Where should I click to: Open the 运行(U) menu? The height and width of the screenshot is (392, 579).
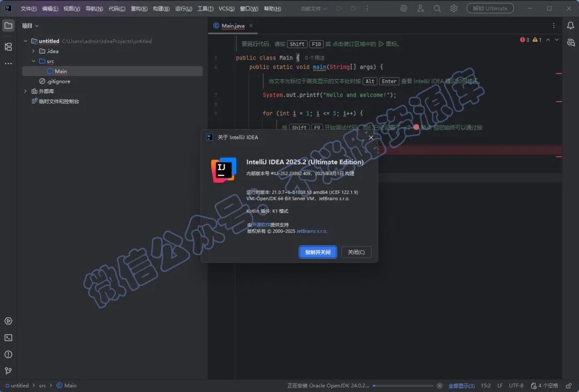click(183, 8)
